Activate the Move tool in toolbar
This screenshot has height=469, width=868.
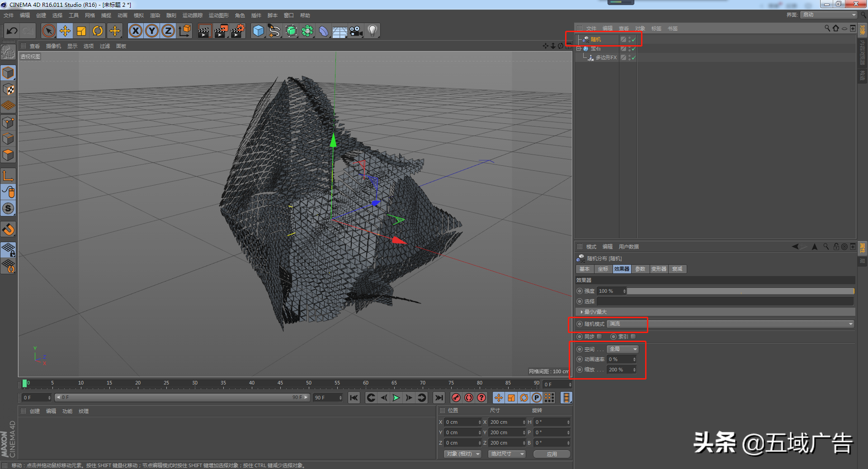[x=65, y=31]
